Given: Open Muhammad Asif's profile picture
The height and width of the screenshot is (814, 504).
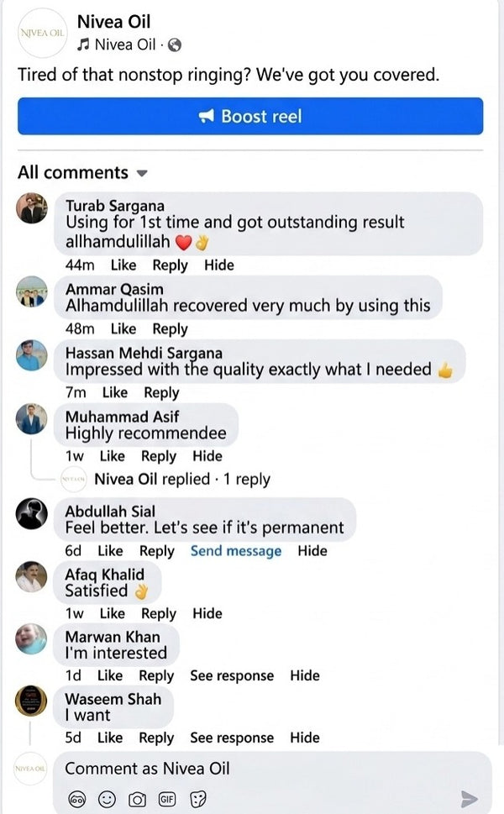Looking at the screenshot, I should tap(32, 419).
